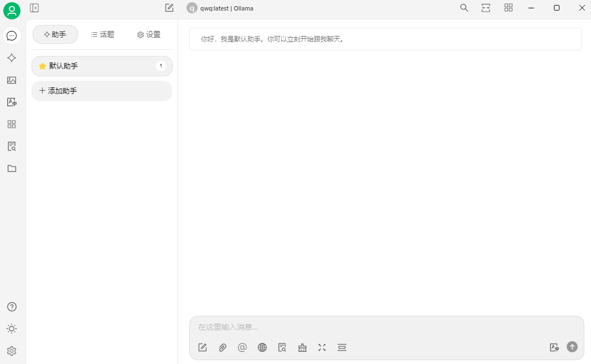
Task: Clear context icon in input toolbar
Action: 342,347
